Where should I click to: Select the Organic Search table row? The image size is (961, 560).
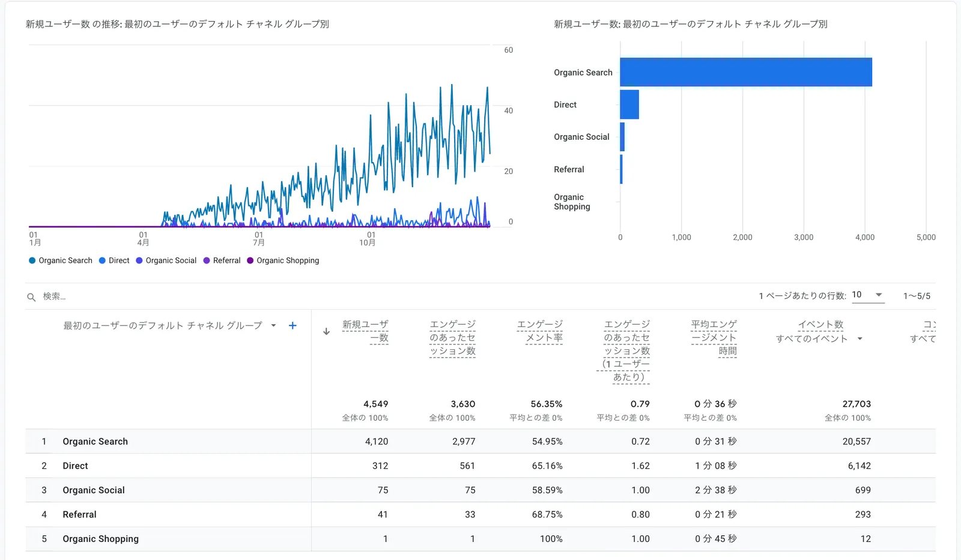click(x=95, y=441)
